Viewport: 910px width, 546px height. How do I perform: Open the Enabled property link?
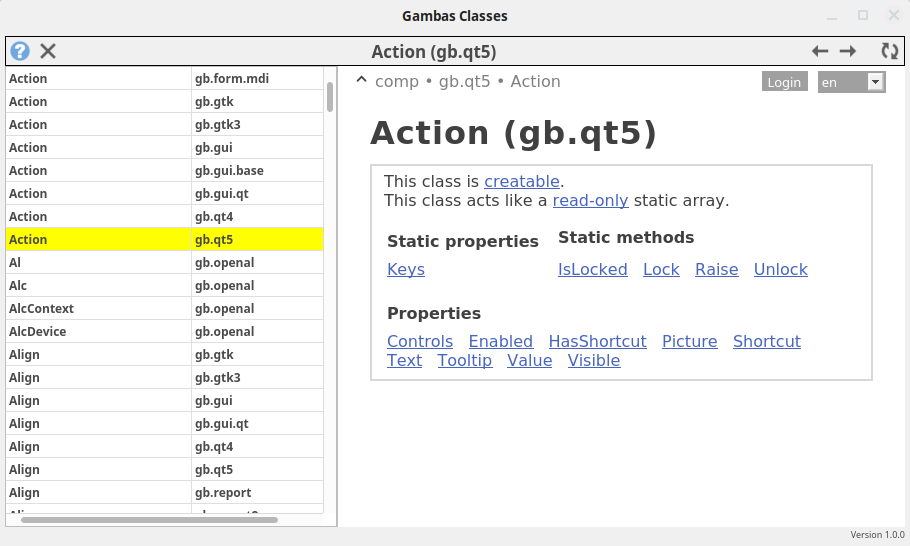500,342
